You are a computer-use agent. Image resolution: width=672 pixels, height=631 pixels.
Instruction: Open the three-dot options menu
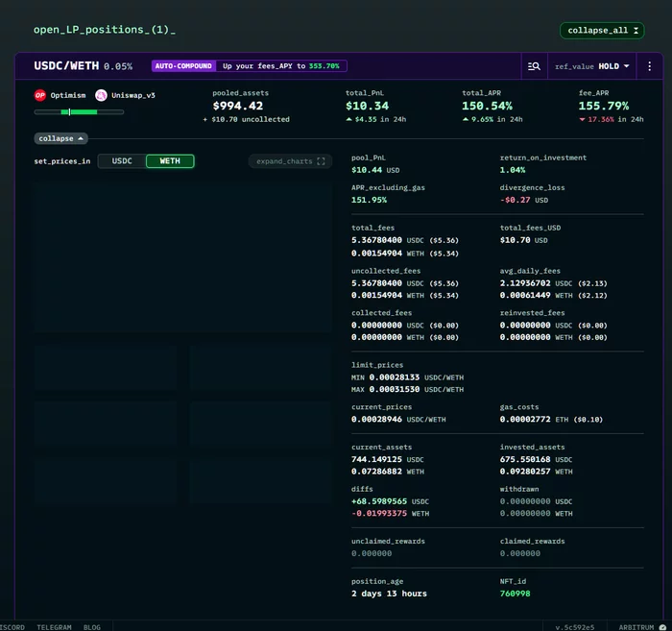[650, 66]
